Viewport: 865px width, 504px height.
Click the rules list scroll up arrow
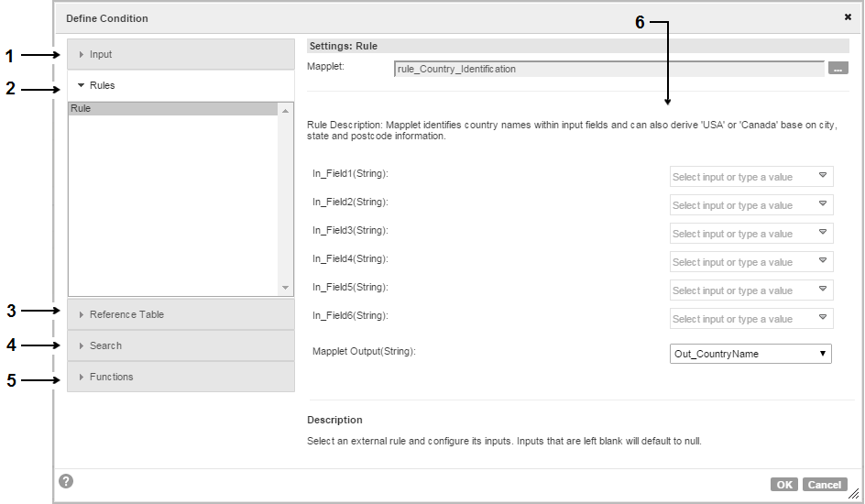(x=285, y=111)
